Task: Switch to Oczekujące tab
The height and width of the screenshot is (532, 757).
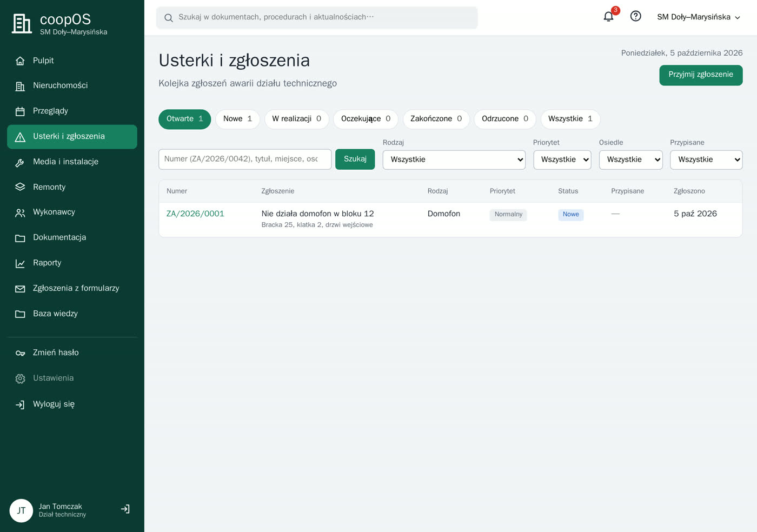Action: tap(366, 119)
